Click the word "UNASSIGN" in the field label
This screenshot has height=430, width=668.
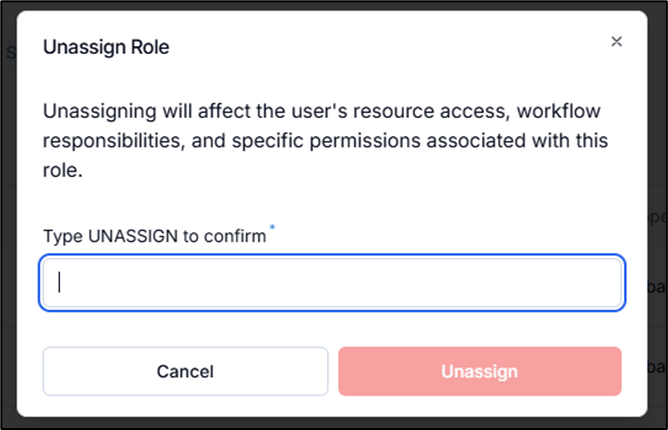[127, 236]
